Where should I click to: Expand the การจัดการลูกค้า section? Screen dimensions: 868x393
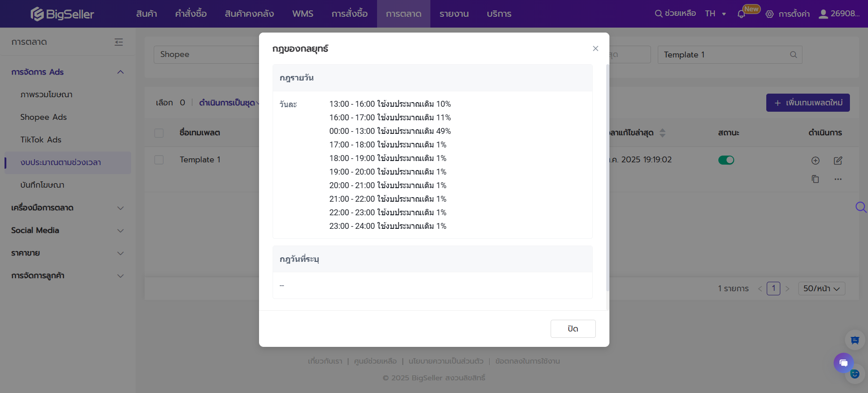point(120,276)
